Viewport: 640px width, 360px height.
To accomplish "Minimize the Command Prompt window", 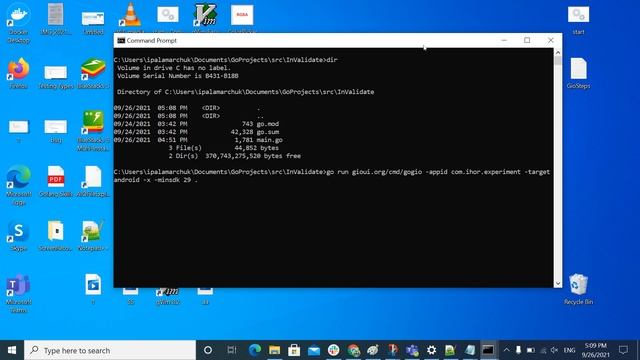I will coord(504,40).
